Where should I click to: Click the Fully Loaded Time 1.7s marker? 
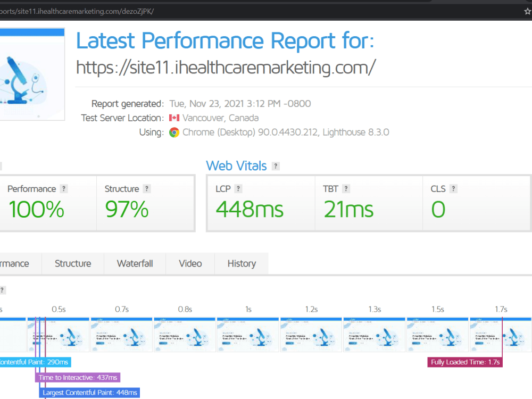tap(465, 362)
